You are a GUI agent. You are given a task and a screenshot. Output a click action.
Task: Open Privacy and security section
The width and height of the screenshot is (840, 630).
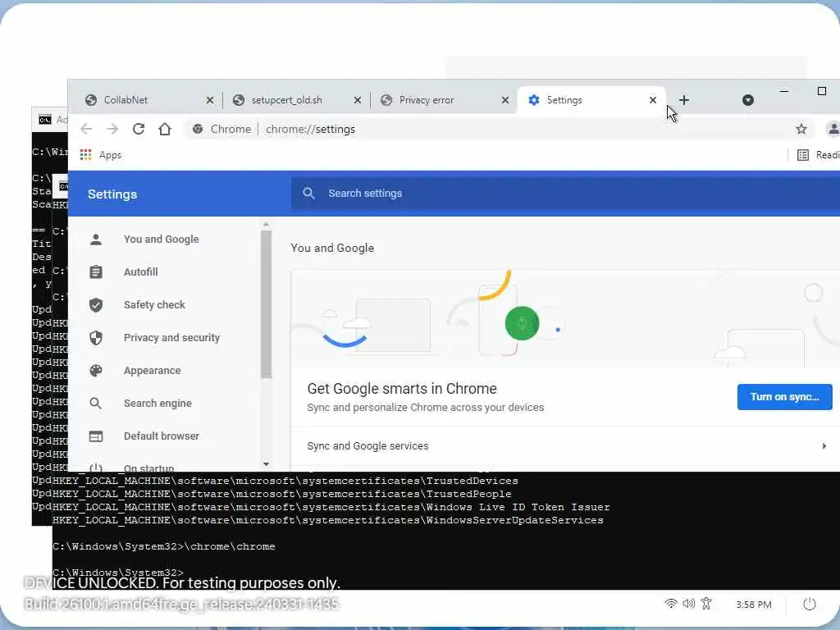[171, 338]
